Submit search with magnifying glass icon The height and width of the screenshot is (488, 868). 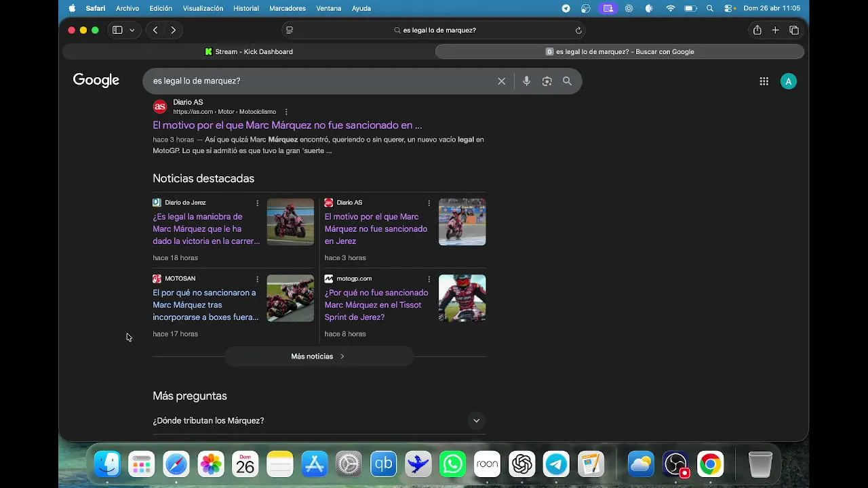point(567,81)
